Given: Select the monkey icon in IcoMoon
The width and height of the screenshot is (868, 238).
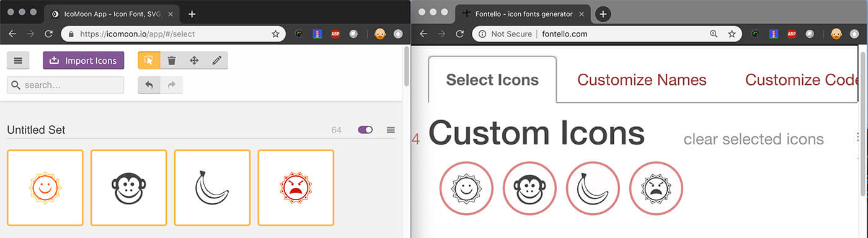Looking at the screenshot, I should (129, 187).
